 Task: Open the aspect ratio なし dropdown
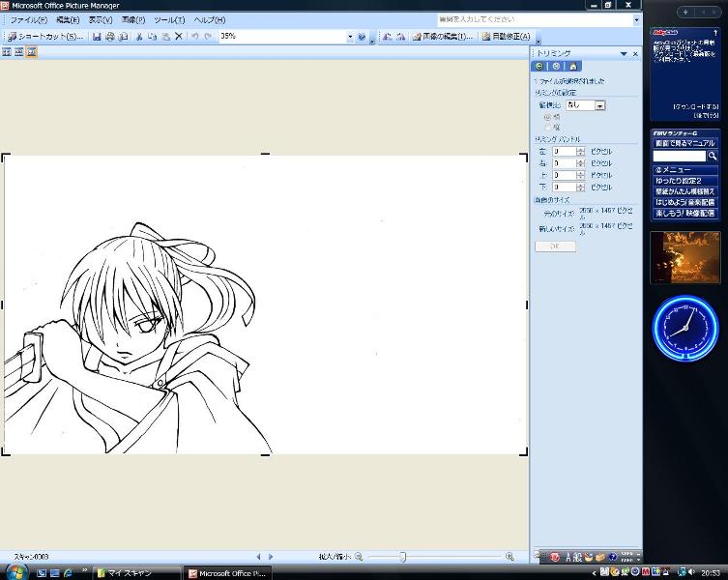pyautogui.click(x=599, y=106)
